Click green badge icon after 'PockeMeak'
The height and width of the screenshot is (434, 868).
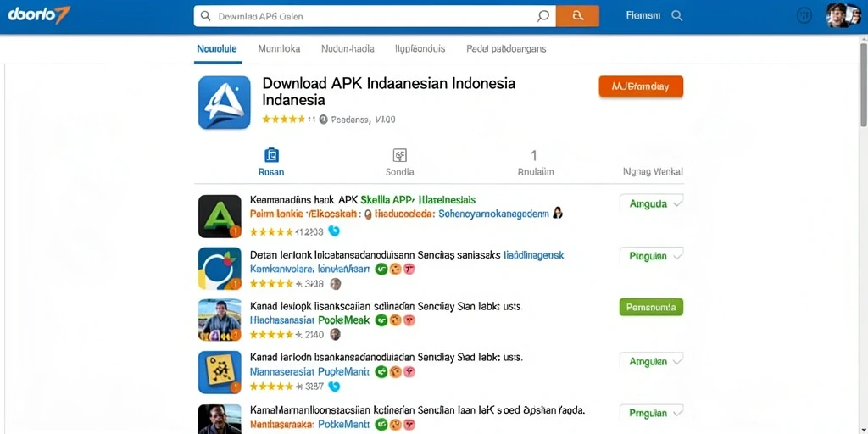click(x=381, y=320)
